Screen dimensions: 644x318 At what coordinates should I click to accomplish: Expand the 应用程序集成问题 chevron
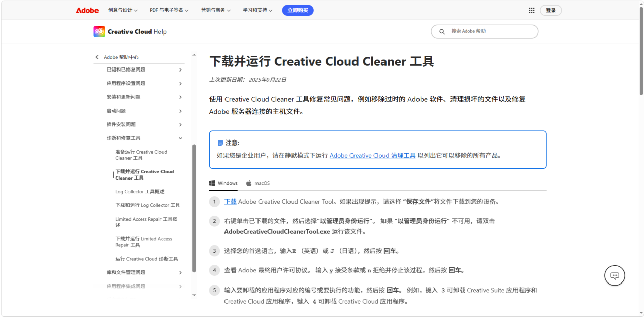coord(180,286)
